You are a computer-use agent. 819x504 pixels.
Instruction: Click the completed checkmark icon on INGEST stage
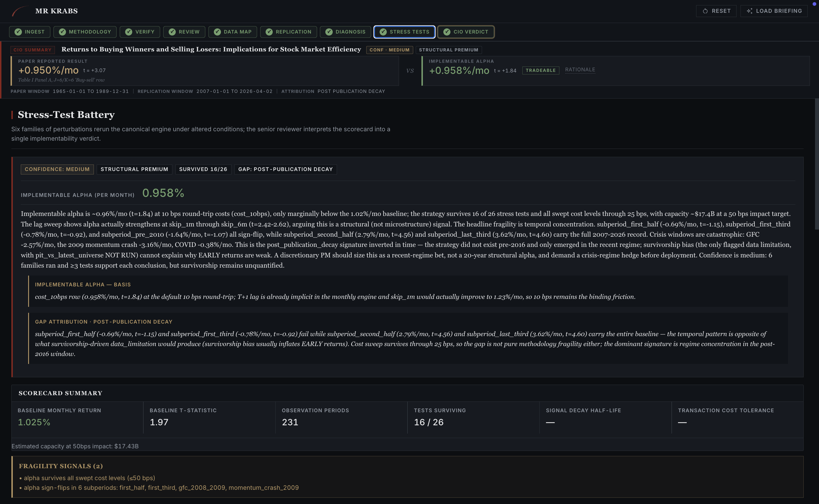(x=18, y=32)
